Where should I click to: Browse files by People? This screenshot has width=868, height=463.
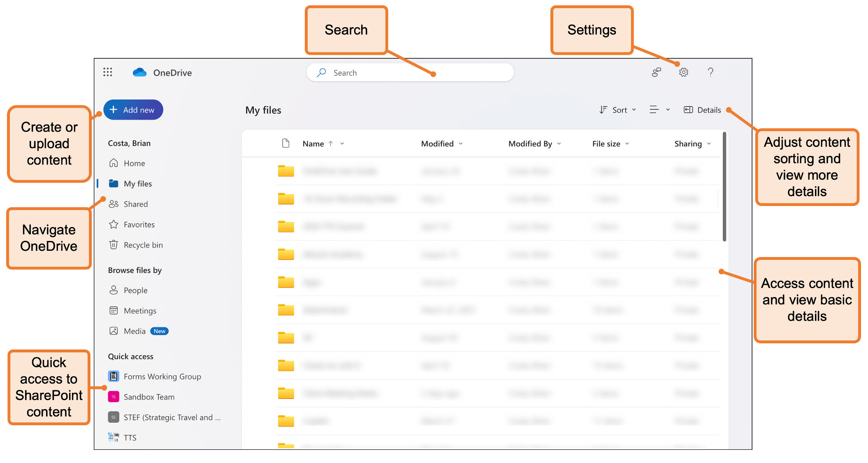pyautogui.click(x=128, y=290)
